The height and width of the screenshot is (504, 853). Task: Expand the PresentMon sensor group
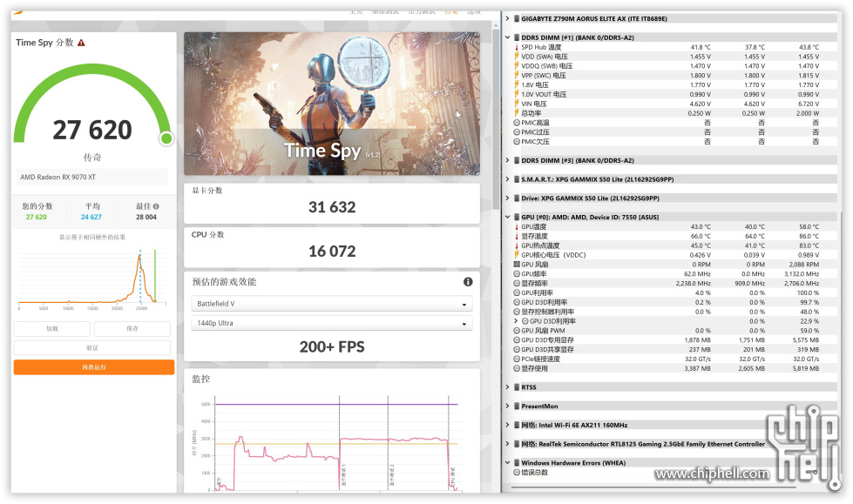(x=508, y=407)
